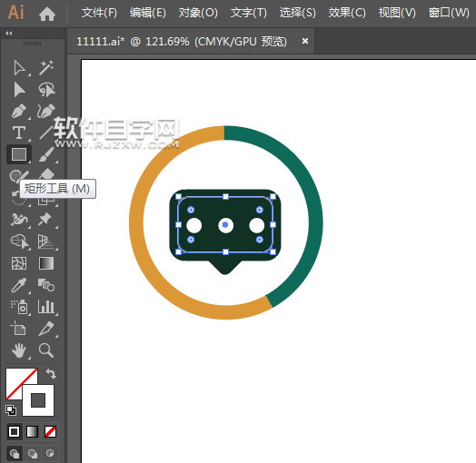Select the Rectangle tool

(x=19, y=154)
